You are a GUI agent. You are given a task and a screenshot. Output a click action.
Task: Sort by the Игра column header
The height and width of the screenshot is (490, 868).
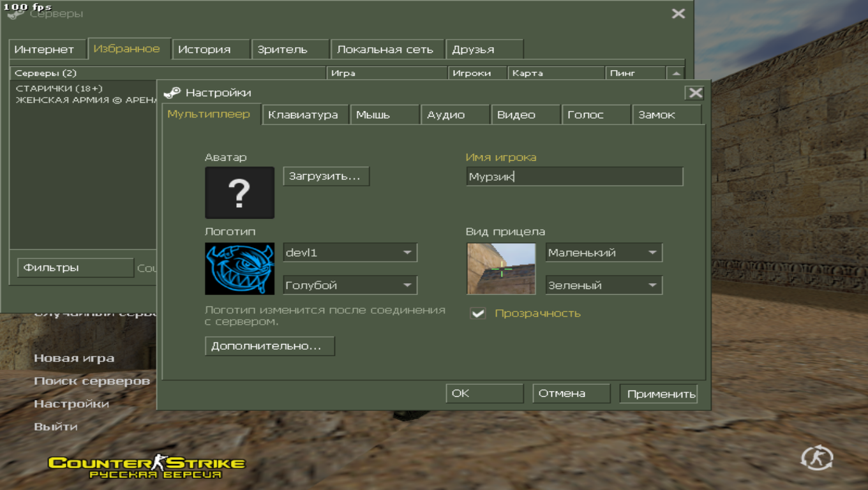point(387,73)
